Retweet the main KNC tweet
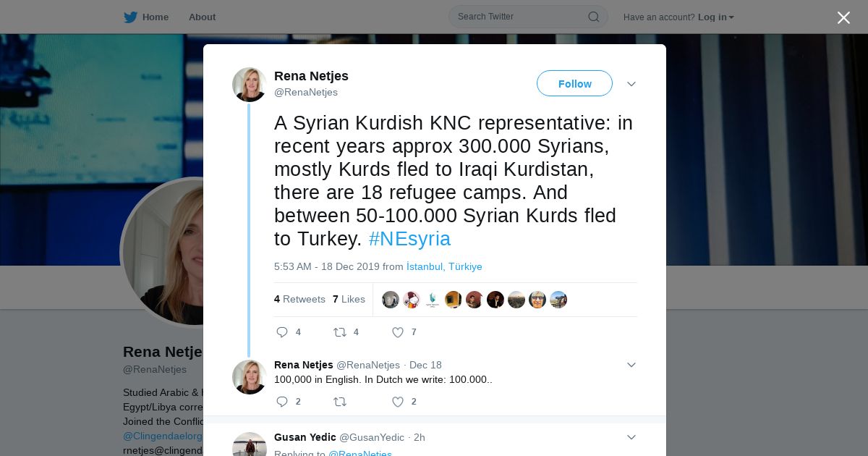The height and width of the screenshot is (456, 868). [339, 332]
